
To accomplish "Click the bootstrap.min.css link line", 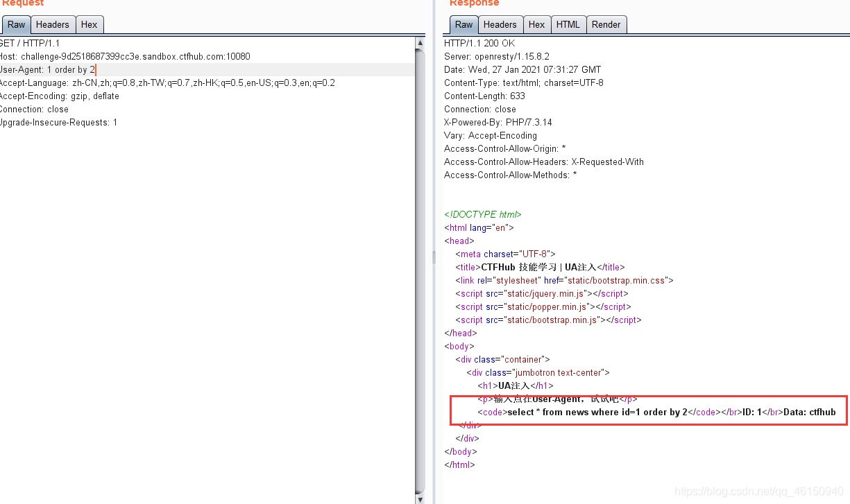I will coord(564,281).
